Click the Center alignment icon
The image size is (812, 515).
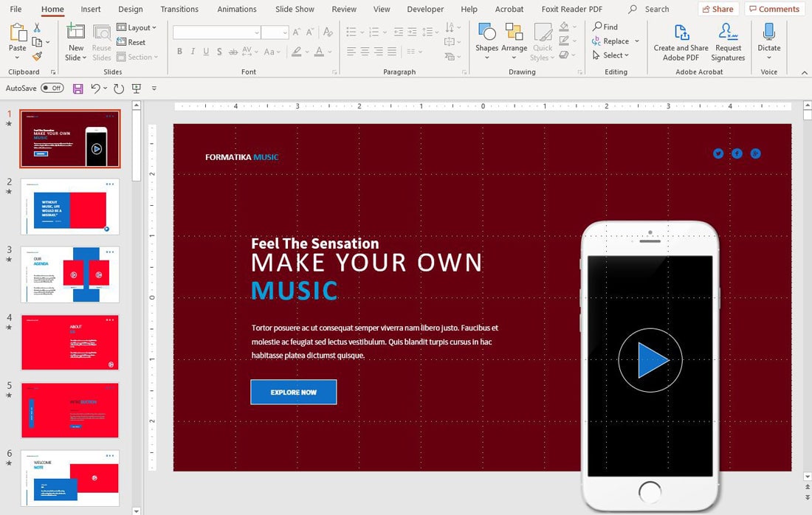click(364, 51)
